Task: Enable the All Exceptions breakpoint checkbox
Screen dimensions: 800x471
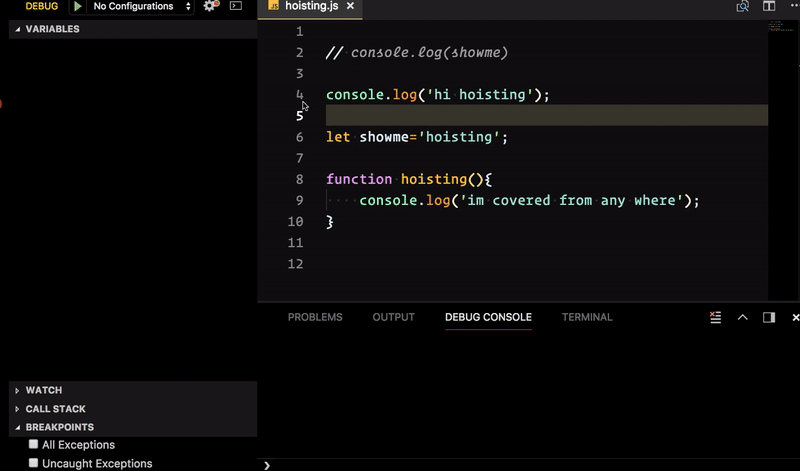Action: click(x=34, y=445)
